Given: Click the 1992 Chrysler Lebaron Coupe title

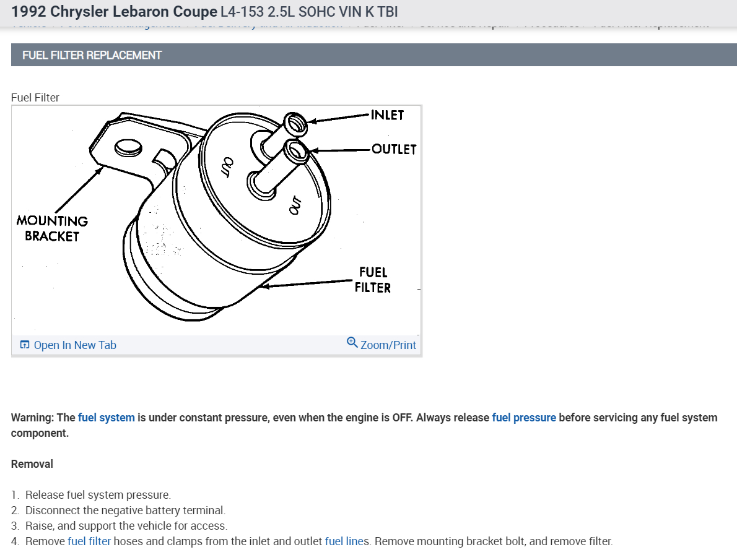Looking at the screenshot, I should [x=114, y=12].
